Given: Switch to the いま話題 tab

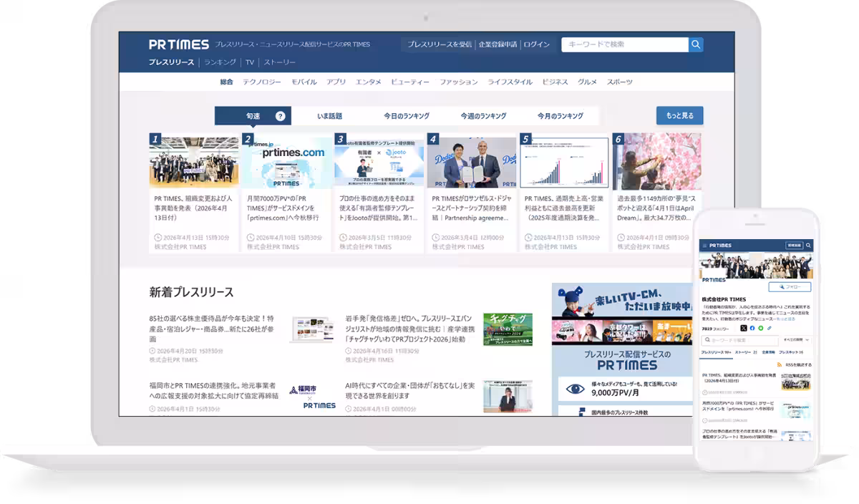Looking at the screenshot, I should 330,116.
